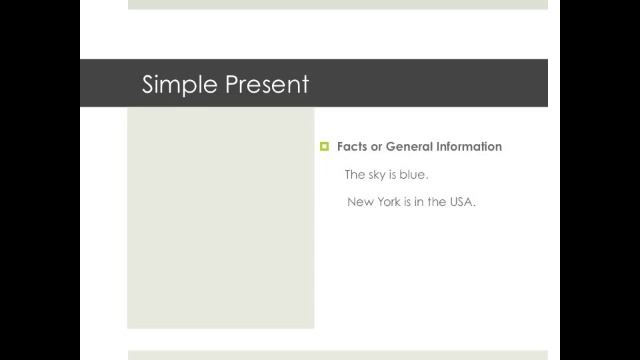
Task: Click the "Facts or General Information" heading
Action: point(419,147)
